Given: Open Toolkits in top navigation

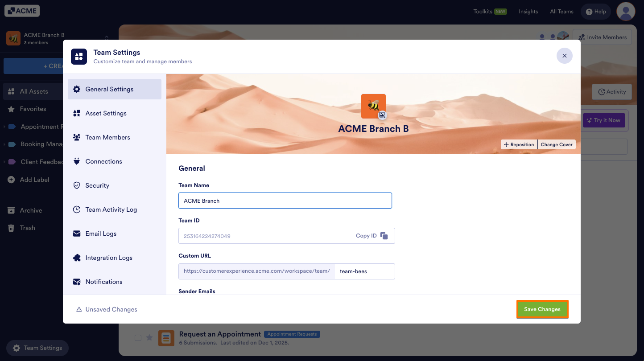Looking at the screenshot, I should coord(490,12).
